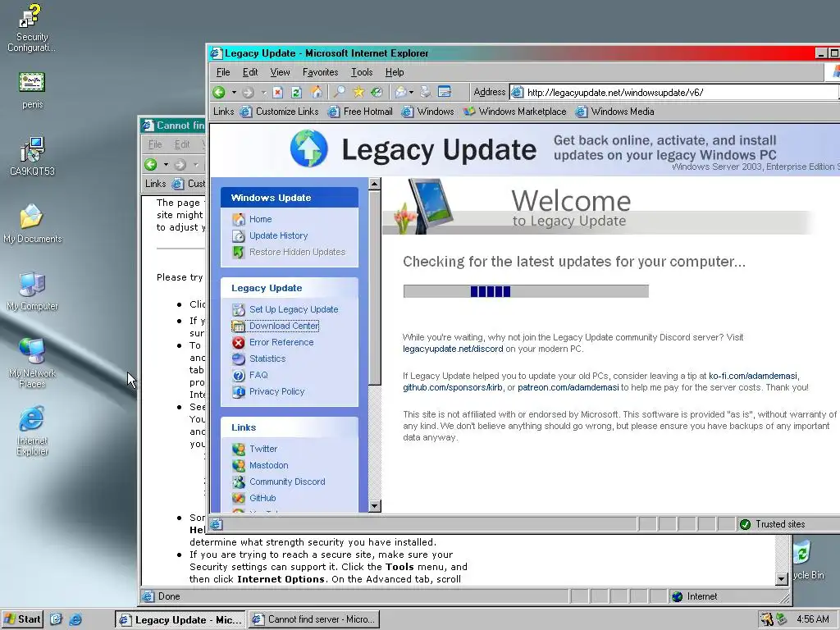
Task: Open the File menu in Legacy Update window
Action: coord(223,72)
